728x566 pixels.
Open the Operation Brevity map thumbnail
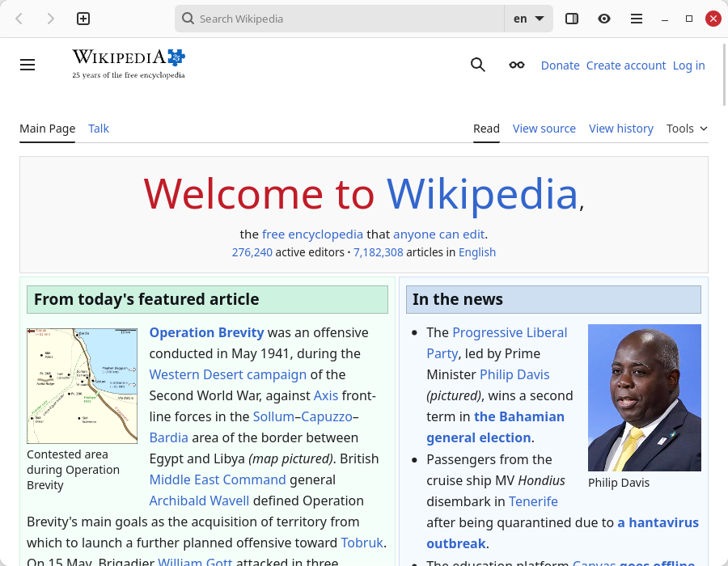pos(83,386)
